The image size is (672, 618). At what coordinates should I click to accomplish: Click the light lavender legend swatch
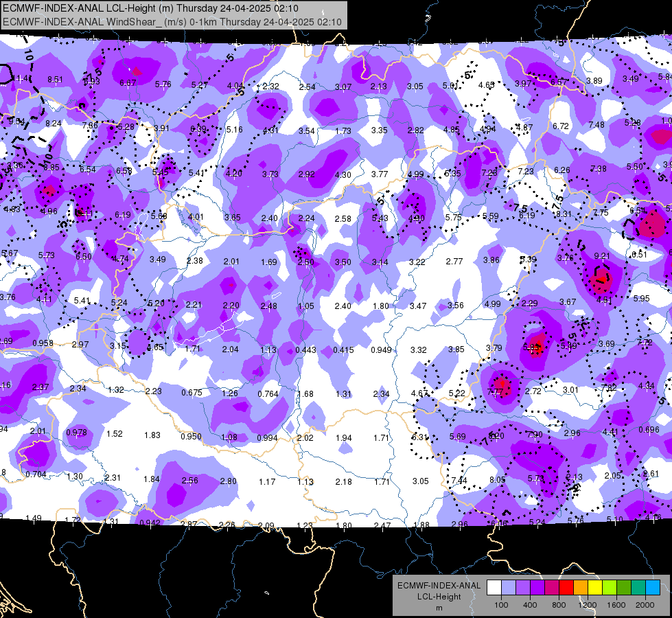pyautogui.click(x=509, y=588)
